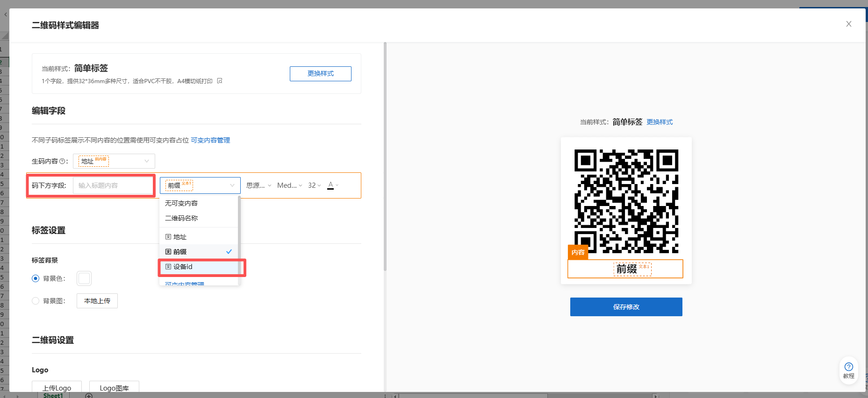
Task: Expand the font size 32 dropdown
Action: (x=314, y=185)
